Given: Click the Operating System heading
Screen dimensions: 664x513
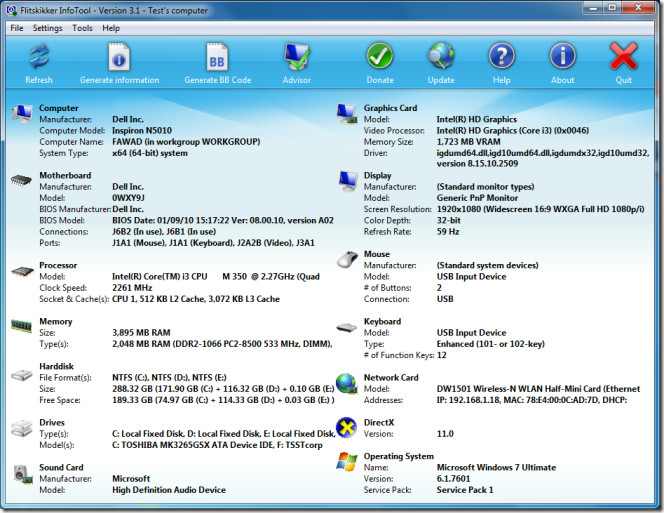Looking at the screenshot, I should tap(398, 456).
